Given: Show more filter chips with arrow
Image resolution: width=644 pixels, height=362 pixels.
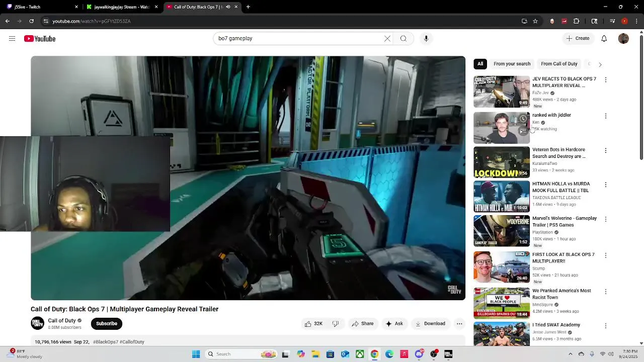Looking at the screenshot, I should pos(600,64).
